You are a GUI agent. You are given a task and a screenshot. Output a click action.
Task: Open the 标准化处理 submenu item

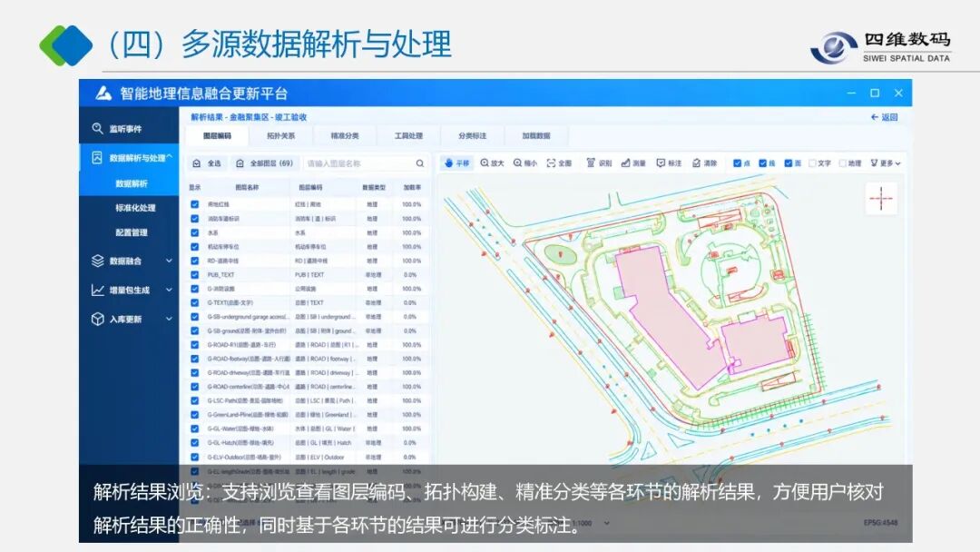click(x=135, y=208)
